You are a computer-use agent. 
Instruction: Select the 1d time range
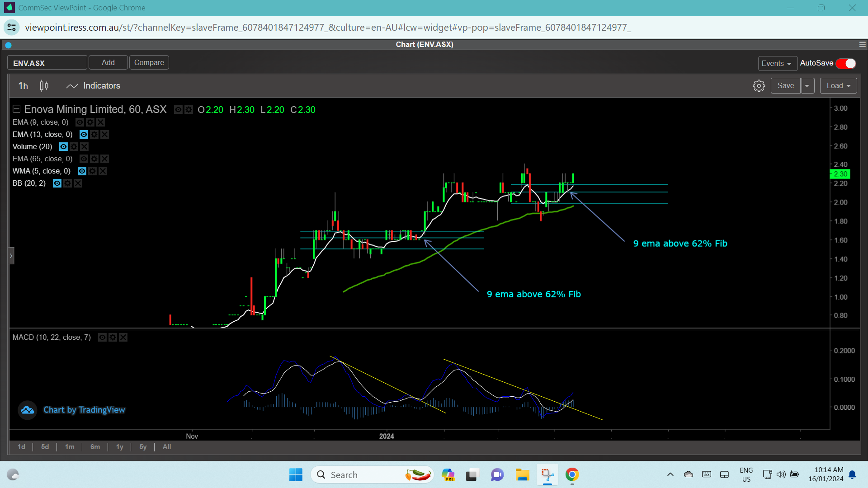coord(21,447)
